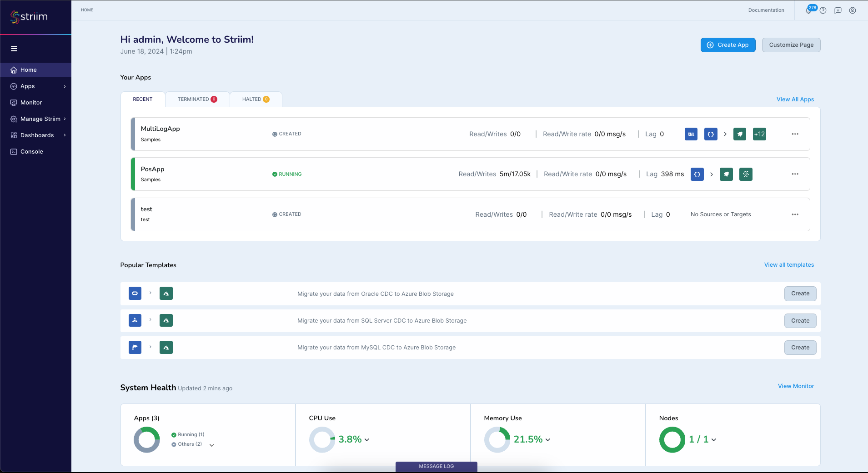This screenshot has width=868, height=473.
Task: Click the +12 more targets badge
Action: coord(759,134)
